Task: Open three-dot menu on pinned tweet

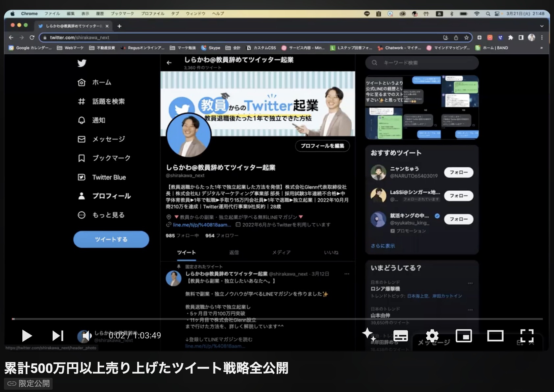Action: point(347,274)
